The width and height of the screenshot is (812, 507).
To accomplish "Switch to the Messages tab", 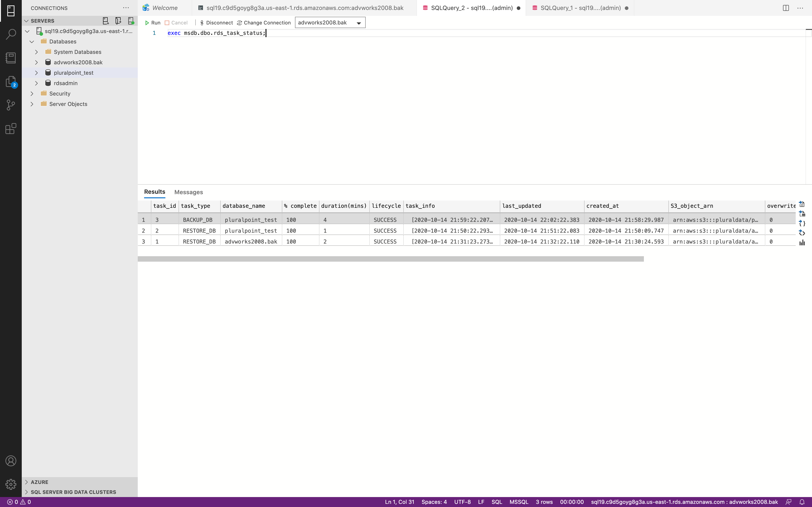I will tap(188, 192).
